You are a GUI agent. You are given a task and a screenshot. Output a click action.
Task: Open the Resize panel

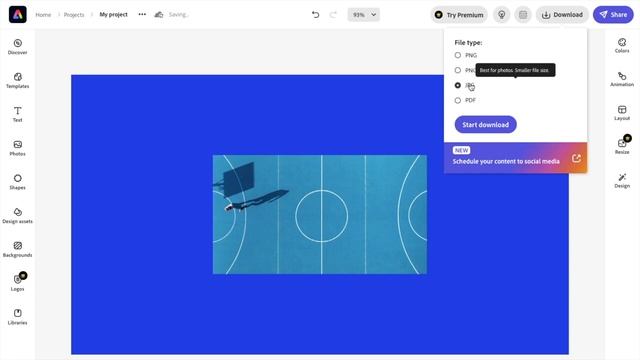click(622, 146)
